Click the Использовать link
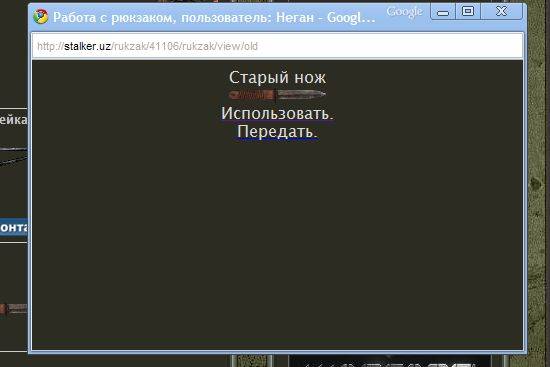 coord(277,113)
